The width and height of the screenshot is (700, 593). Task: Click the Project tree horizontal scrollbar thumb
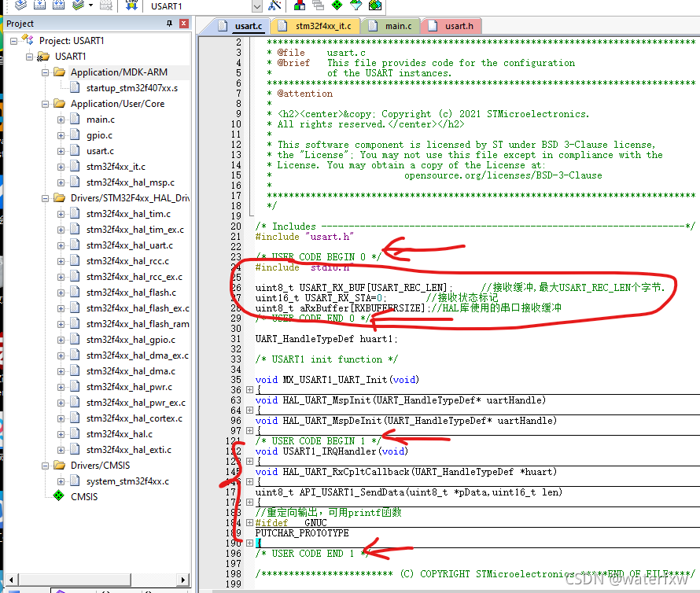[x=75, y=580]
